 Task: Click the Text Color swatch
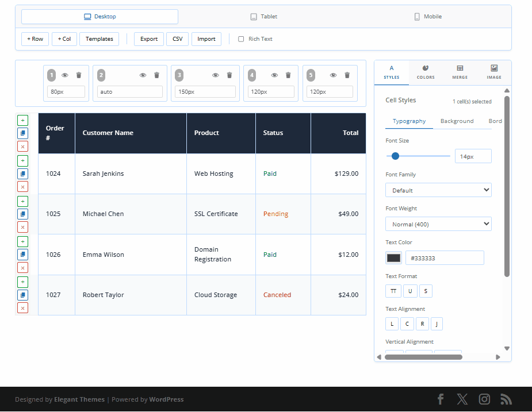pyautogui.click(x=393, y=258)
